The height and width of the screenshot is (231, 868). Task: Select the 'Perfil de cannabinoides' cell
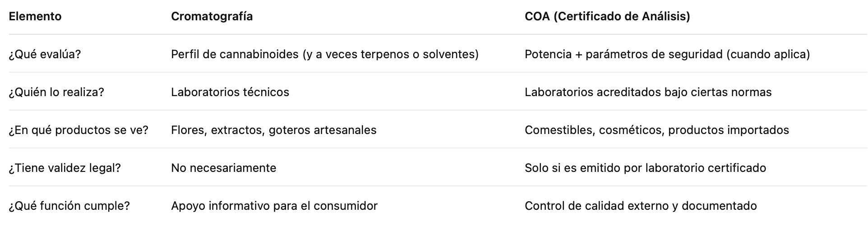tap(325, 54)
